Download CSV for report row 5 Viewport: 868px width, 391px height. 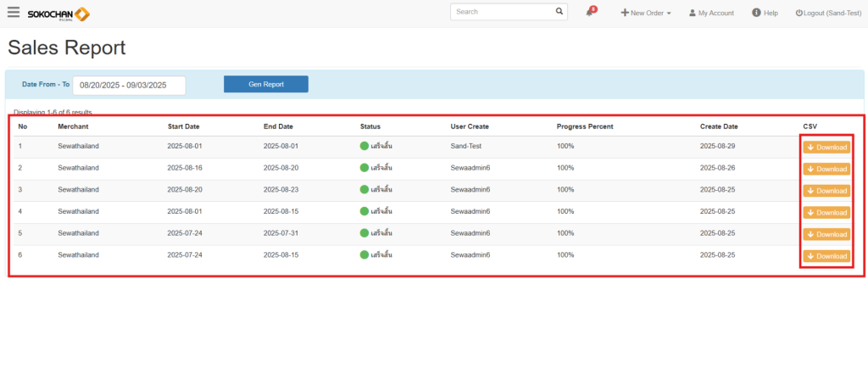point(826,234)
